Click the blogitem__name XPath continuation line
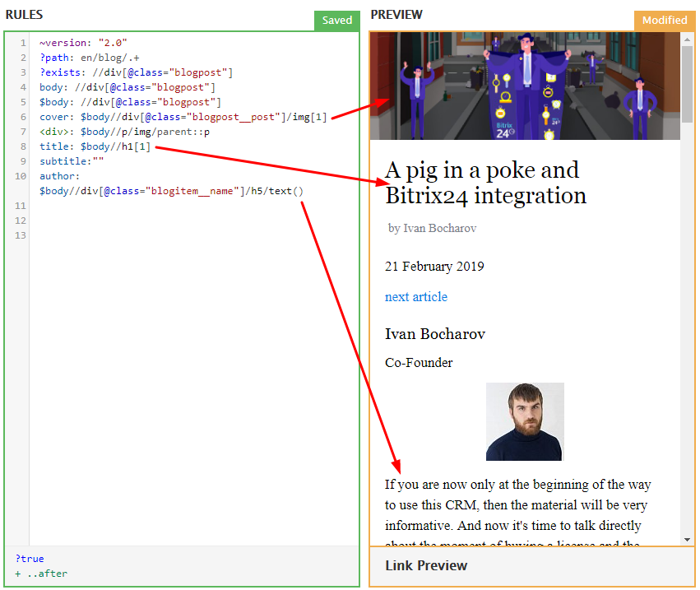 point(171,191)
